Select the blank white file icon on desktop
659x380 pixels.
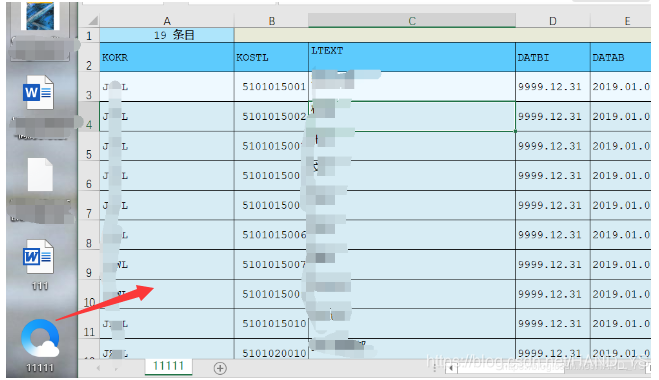(40, 175)
